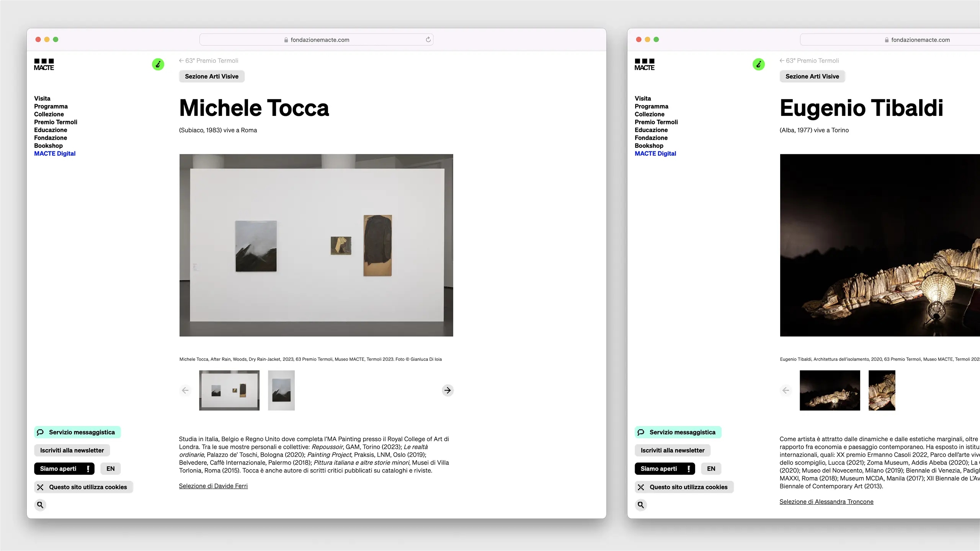Click left browser address bar fondazionemacte.com
980x551 pixels.
click(x=320, y=40)
